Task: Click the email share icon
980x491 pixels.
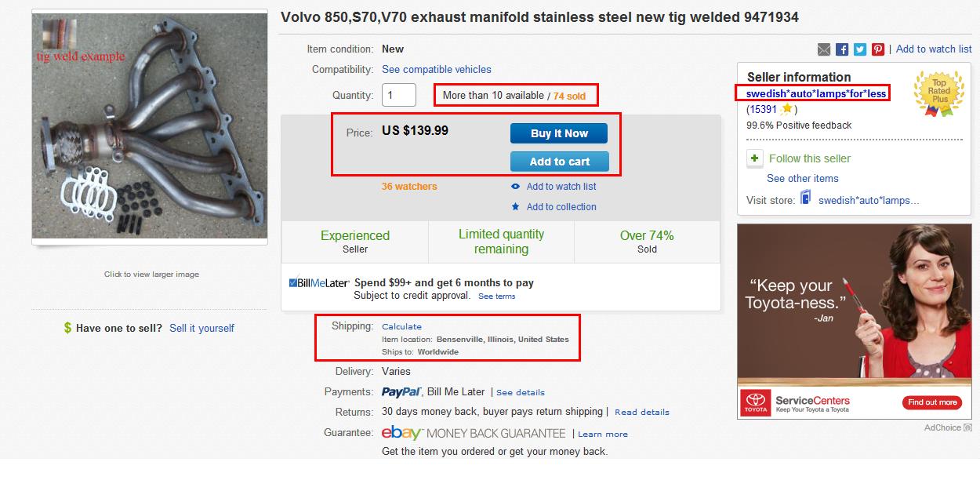Action: click(824, 49)
